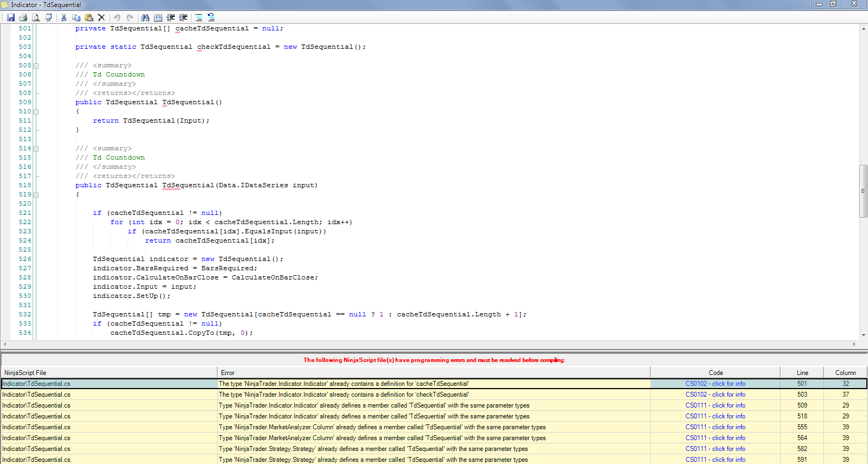
Task: Open CS0102 info link for line 503
Action: [715, 395]
